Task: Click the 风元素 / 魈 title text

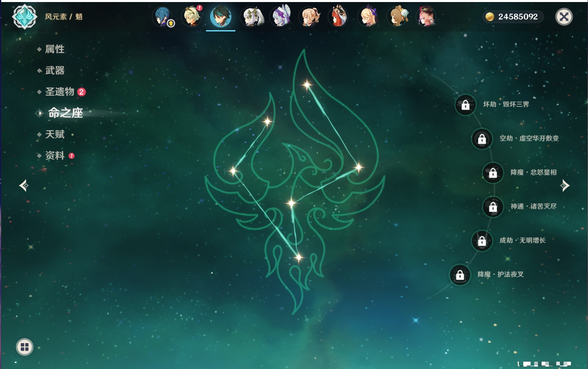Action: pos(64,17)
